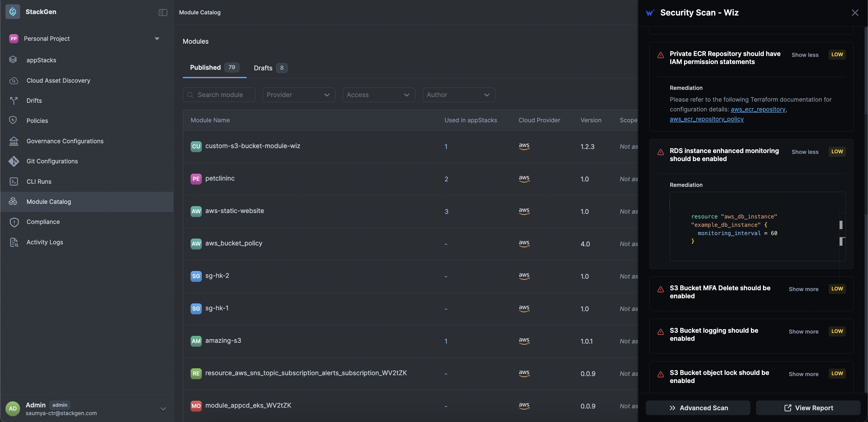The image size is (868, 422).
Task: Click the Advanced Scan button
Action: pyautogui.click(x=698, y=408)
